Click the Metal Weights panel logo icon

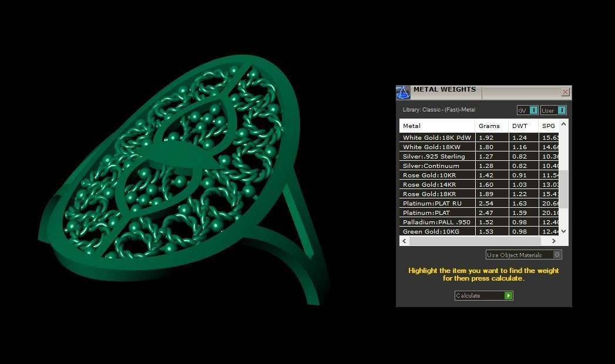click(403, 93)
